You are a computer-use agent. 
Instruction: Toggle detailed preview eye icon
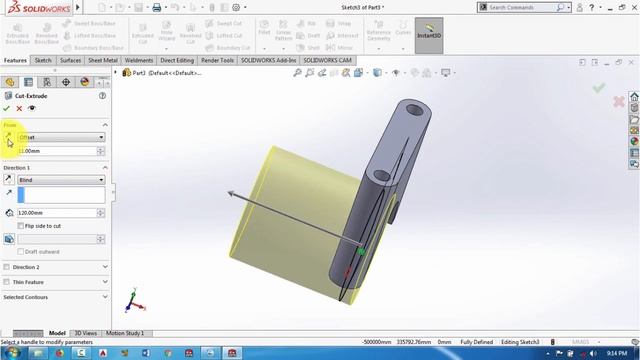click(32, 108)
